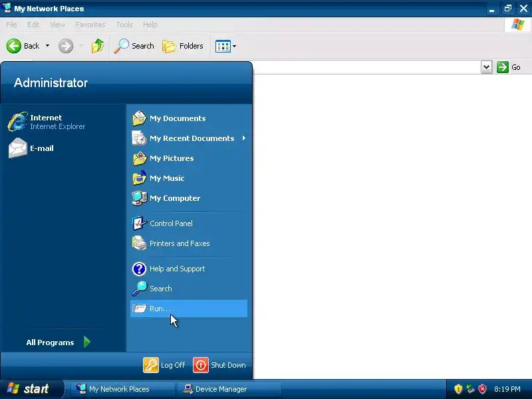Click the toolbar Search button
Screen dimensions: 532x399
(x=134, y=46)
